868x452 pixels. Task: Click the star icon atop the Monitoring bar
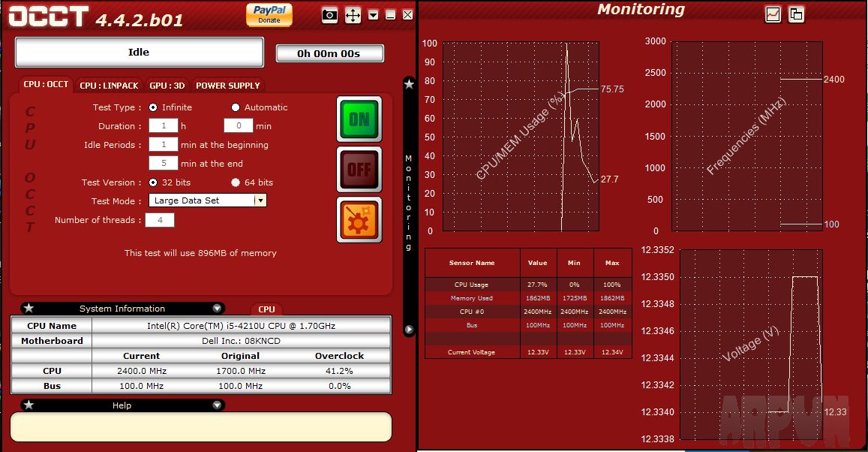(409, 84)
